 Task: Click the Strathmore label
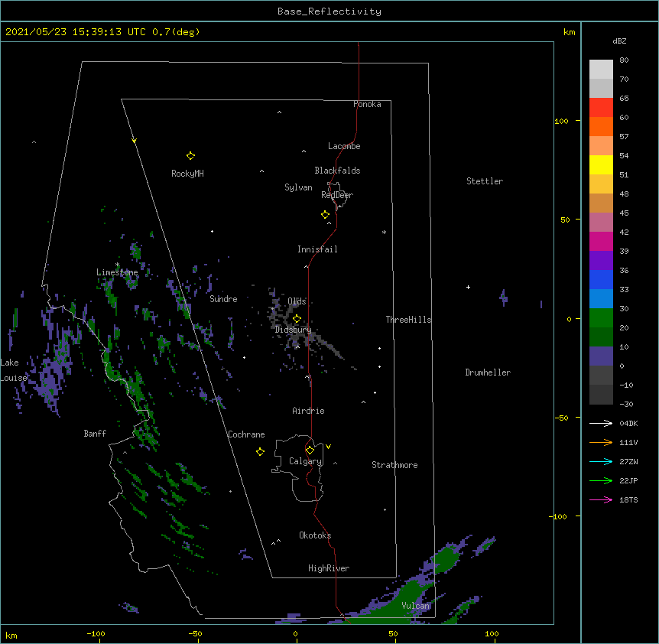(x=394, y=465)
